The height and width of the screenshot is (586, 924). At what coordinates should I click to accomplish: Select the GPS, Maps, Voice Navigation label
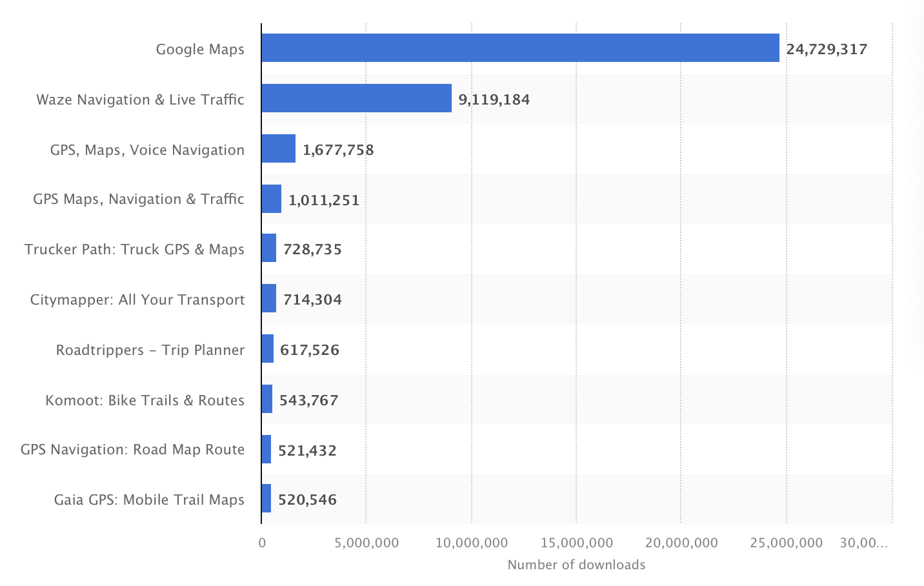[147, 150]
